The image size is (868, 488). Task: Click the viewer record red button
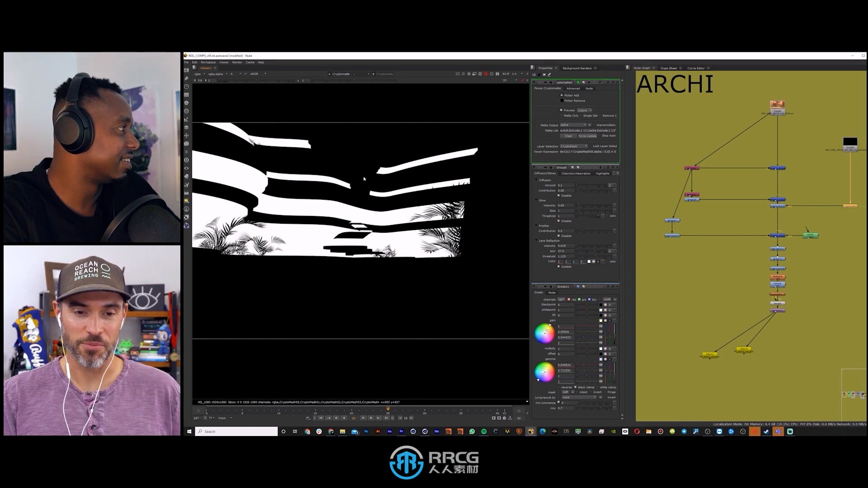486,74
